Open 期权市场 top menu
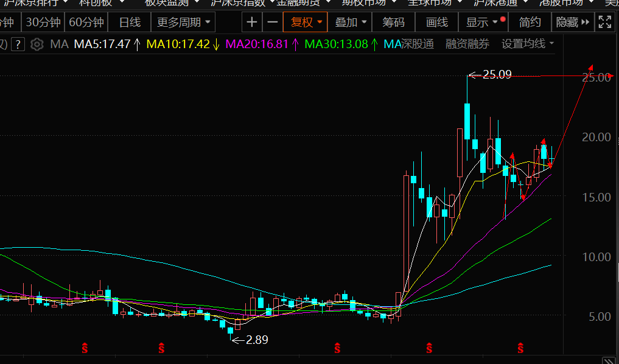 point(369,3)
